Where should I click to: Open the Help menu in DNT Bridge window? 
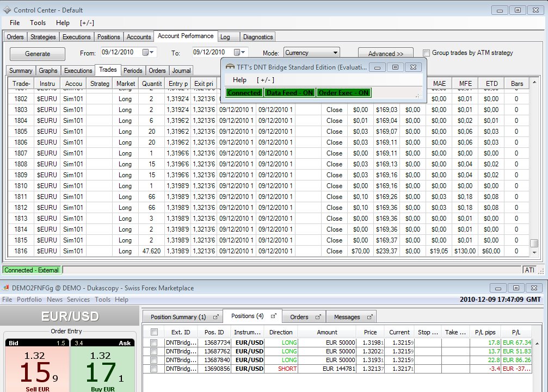pyautogui.click(x=240, y=80)
